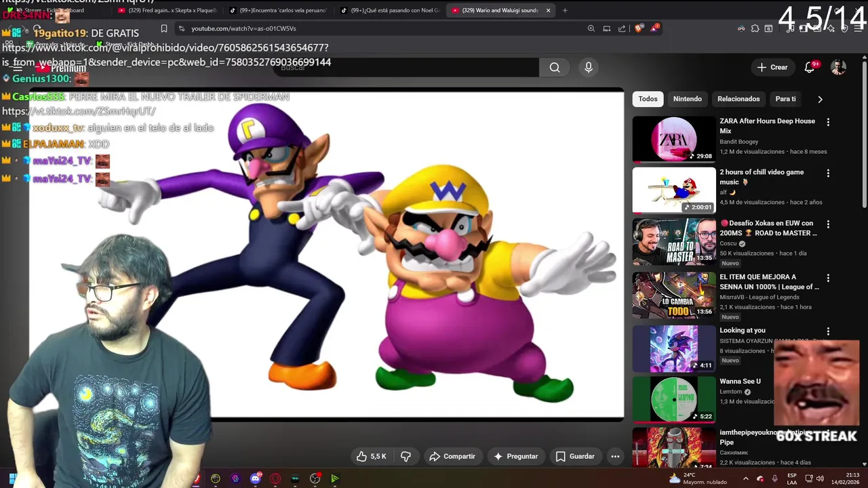The width and height of the screenshot is (868, 488).
Task: Open ZARA After Hours Deep House Mix thumbnail
Action: coord(674,140)
